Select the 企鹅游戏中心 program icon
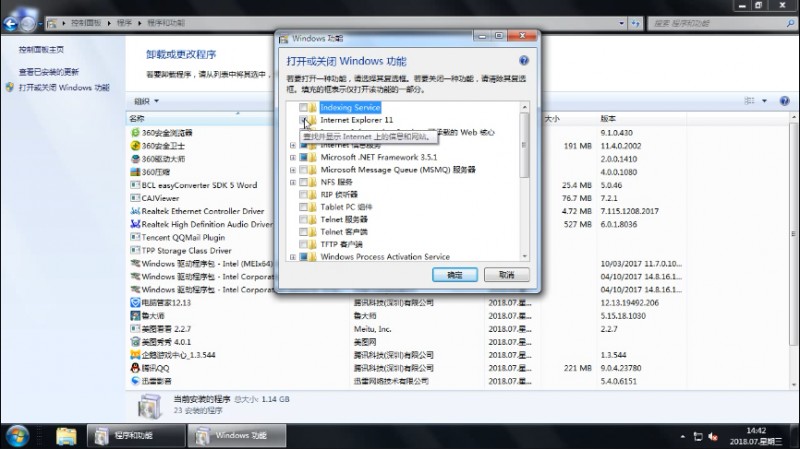 [x=135, y=355]
